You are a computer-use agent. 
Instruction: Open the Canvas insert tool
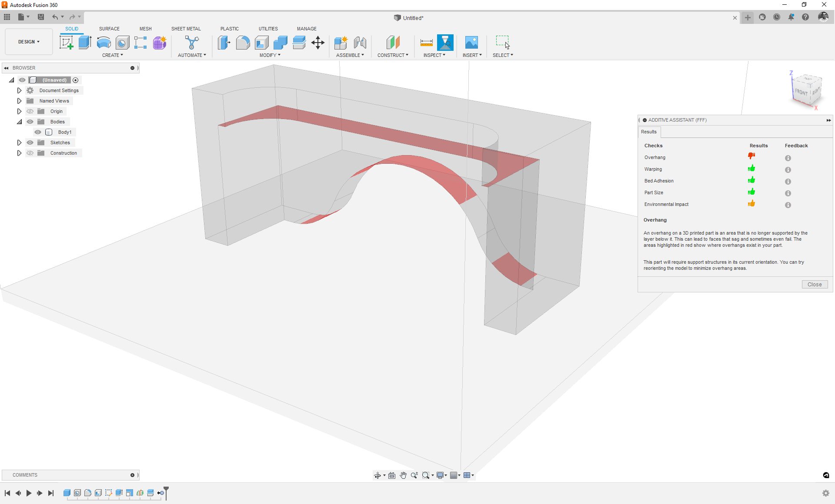click(x=471, y=43)
